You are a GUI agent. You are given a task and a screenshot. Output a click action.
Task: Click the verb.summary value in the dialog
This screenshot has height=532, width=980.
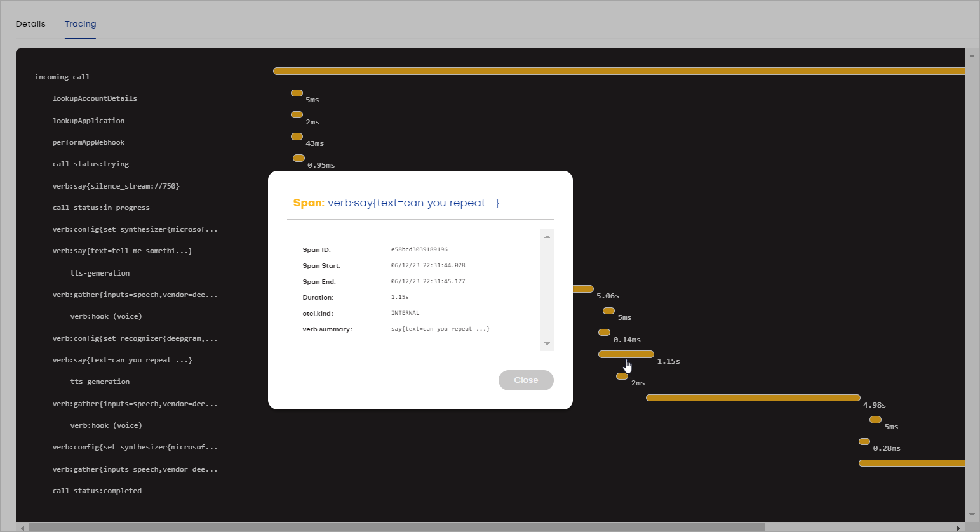(440, 329)
